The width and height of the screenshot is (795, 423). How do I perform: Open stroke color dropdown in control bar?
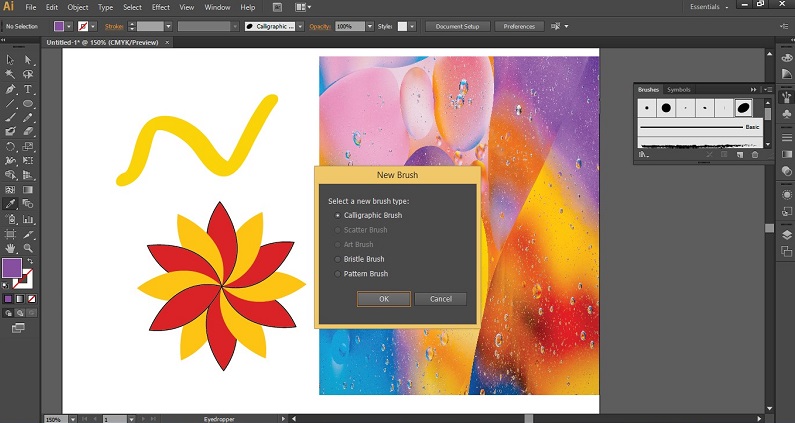(x=93, y=26)
